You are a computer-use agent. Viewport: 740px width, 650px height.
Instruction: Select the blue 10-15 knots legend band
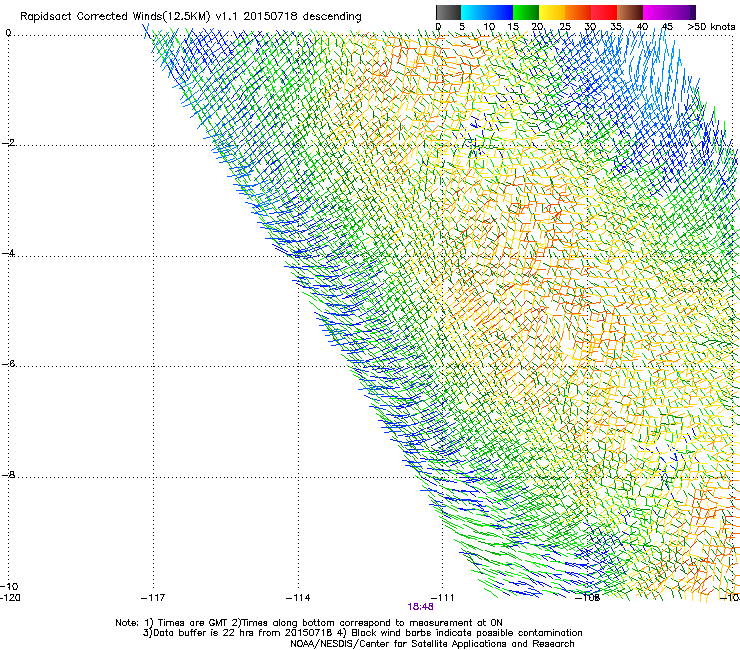pyautogui.click(x=500, y=12)
